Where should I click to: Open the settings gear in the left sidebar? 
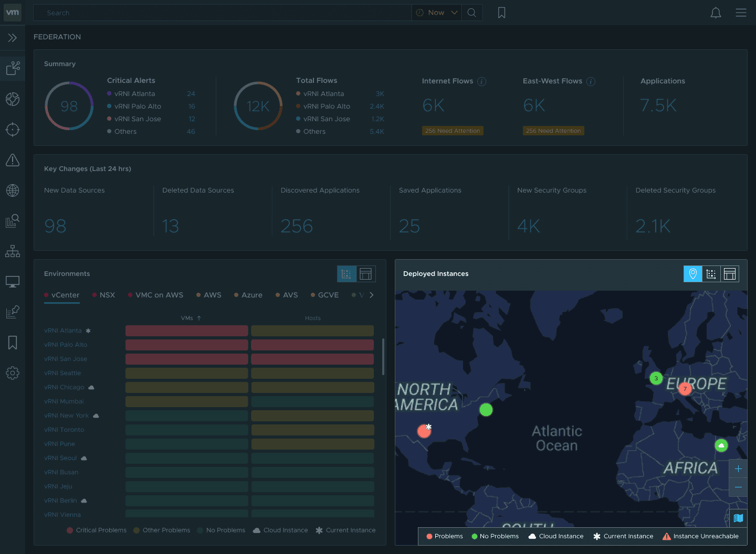13,373
